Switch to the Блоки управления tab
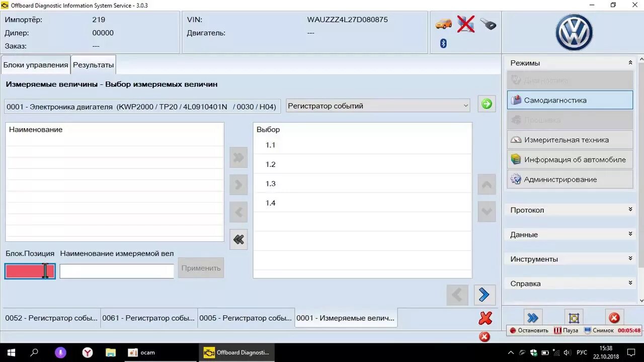This screenshot has width=644, height=362. [35, 64]
